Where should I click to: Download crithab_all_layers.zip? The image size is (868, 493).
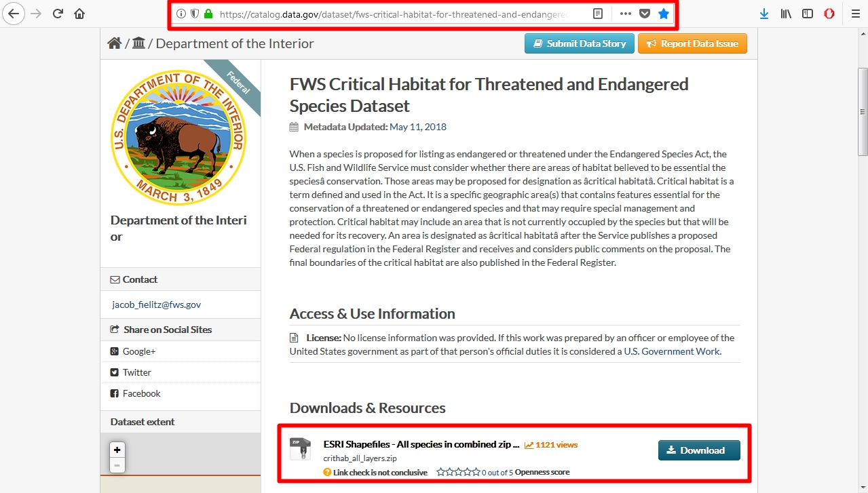tap(699, 450)
